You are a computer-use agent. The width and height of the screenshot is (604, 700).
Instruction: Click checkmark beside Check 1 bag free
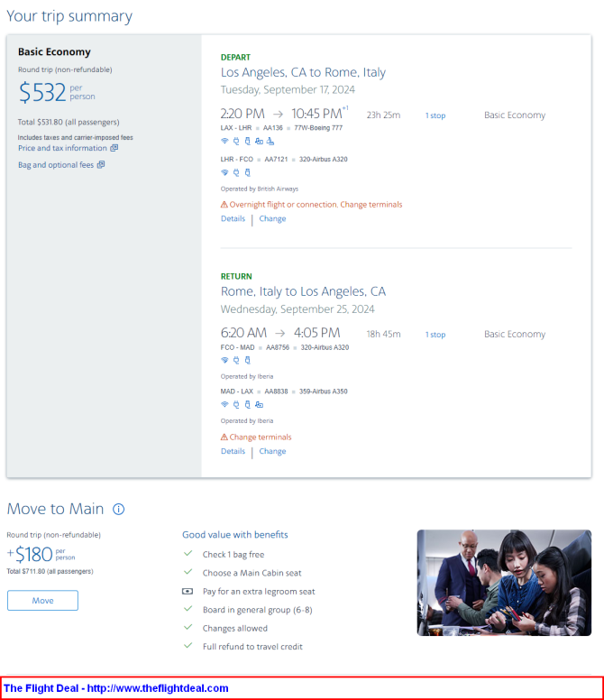click(188, 554)
